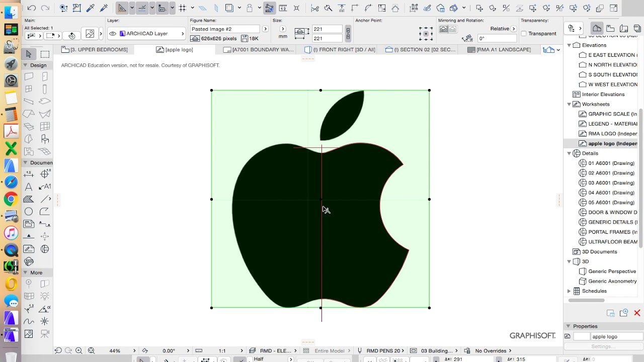Zoom in using the bottom magnifier plus
The image size is (644, 362).
(x=79, y=350)
